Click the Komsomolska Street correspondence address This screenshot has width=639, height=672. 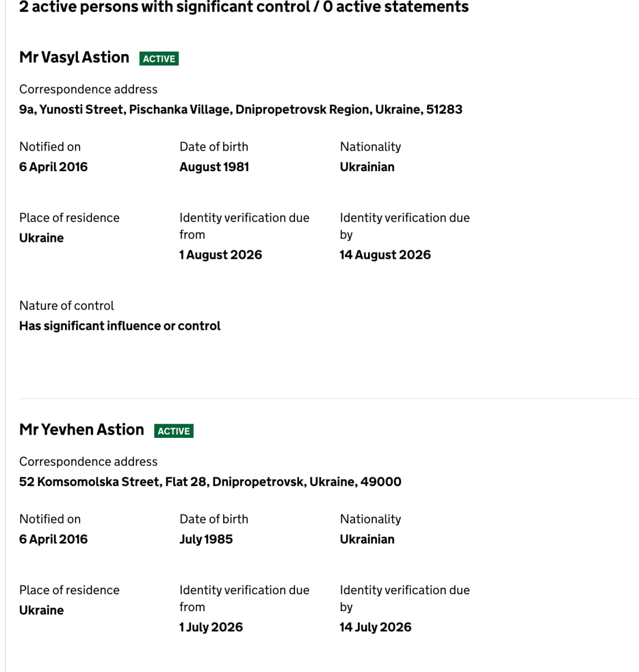coord(210,481)
